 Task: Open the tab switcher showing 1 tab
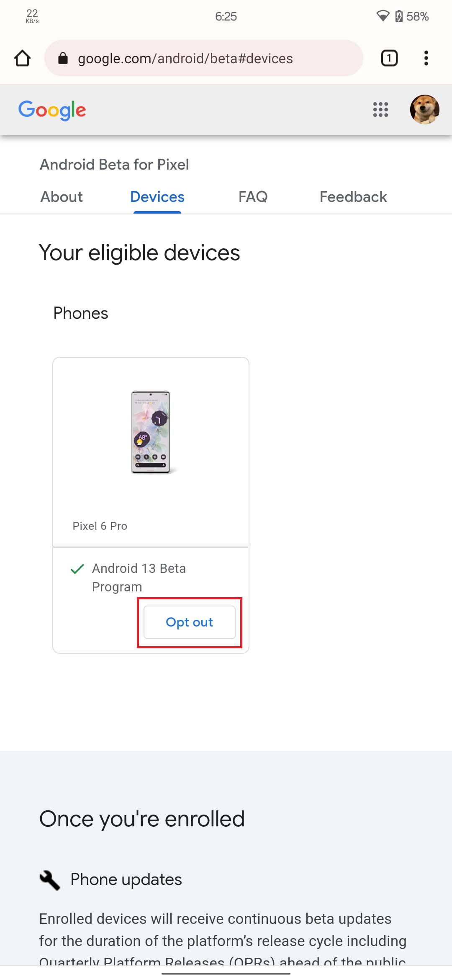click(389, 58)
